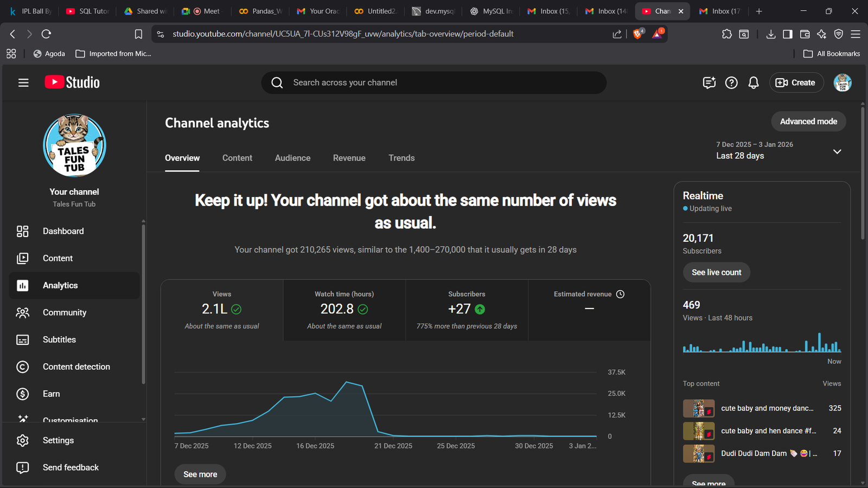Screen dimensions: 868x488
Task: Open the help question mark icon
Action: (x=731, y=82)
